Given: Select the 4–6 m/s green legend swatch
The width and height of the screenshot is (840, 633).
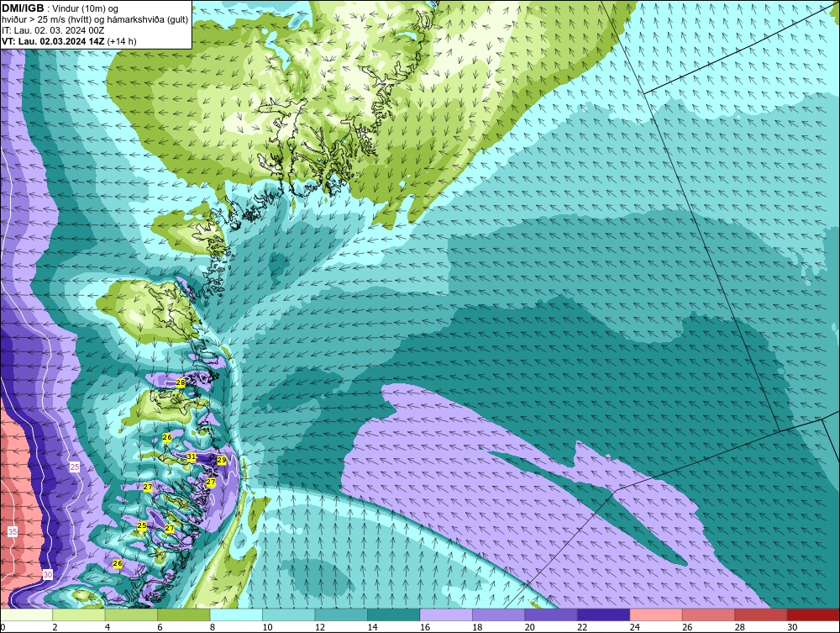Looking at the screenshot, I should 131,615.
